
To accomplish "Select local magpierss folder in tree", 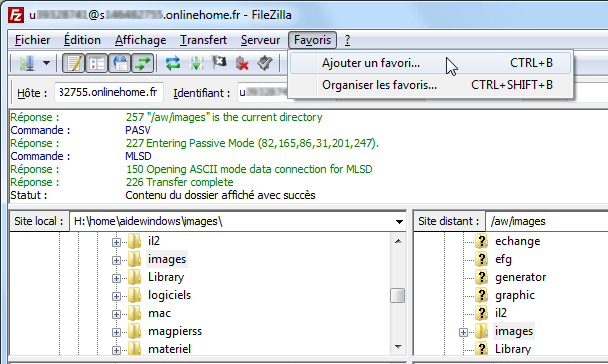I will [x=175, y=331].
